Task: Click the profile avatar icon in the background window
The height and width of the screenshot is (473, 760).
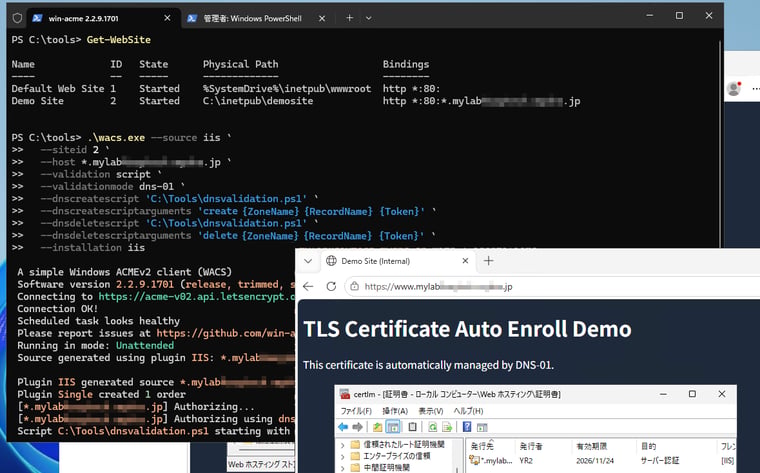Action: 734,89
